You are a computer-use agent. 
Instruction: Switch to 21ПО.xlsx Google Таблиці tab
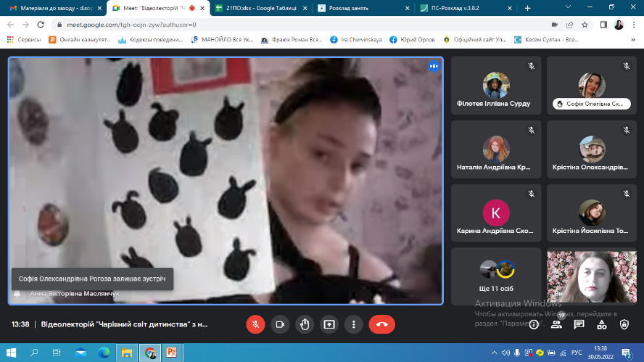pos(261,8)
